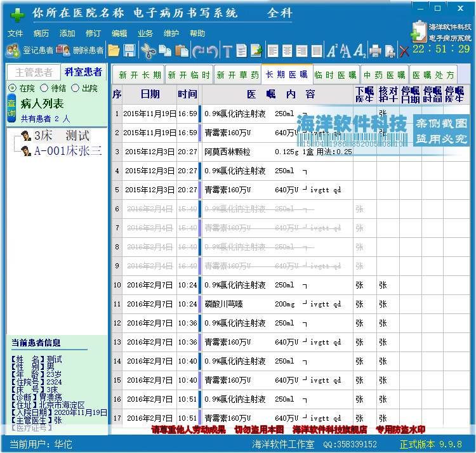Apply superscript A² formatting
The height and width of the screenshot is (453, 476).
pos(332,51)
